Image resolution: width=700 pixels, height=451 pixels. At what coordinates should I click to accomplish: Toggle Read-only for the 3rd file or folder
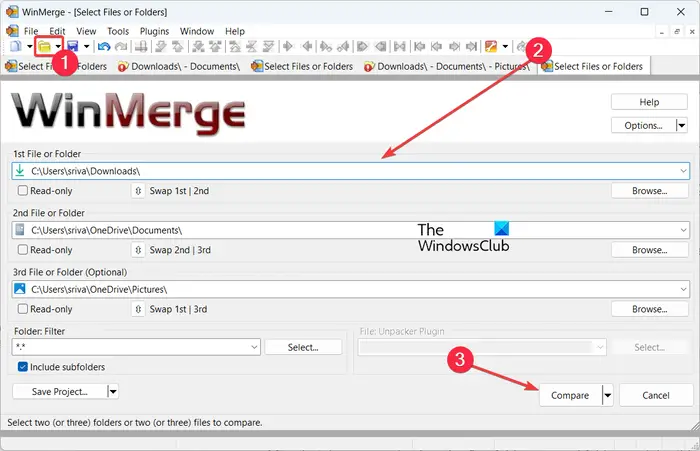23,309
